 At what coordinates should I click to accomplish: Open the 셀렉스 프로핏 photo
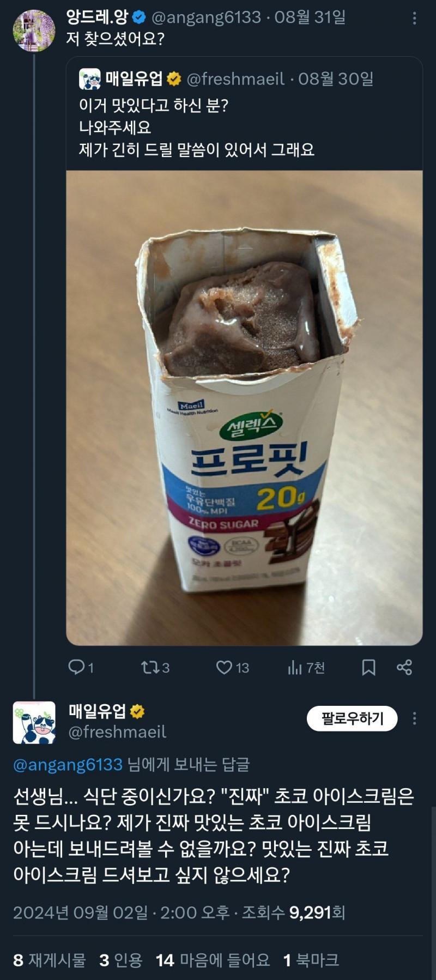(x=244, y=408)
